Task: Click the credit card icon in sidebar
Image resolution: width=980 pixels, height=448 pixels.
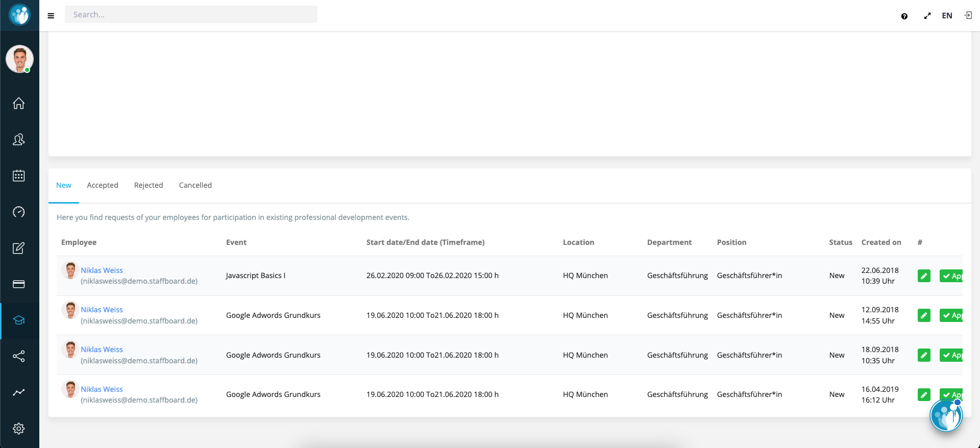Action: tap(19, 284)
